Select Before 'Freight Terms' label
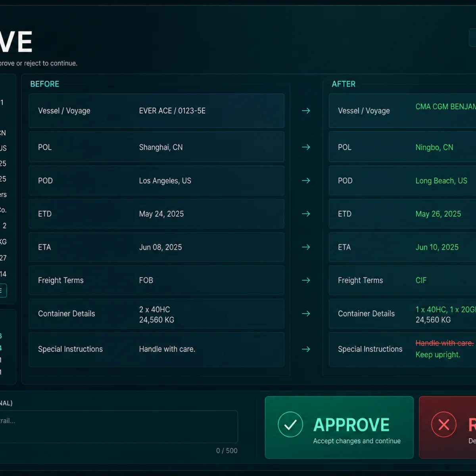 [61, 280]
